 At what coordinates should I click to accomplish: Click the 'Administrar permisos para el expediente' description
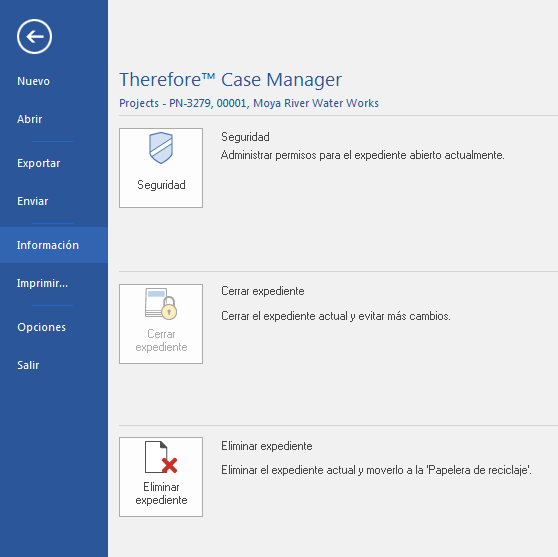pyautogui.click(x=363, y=155)
